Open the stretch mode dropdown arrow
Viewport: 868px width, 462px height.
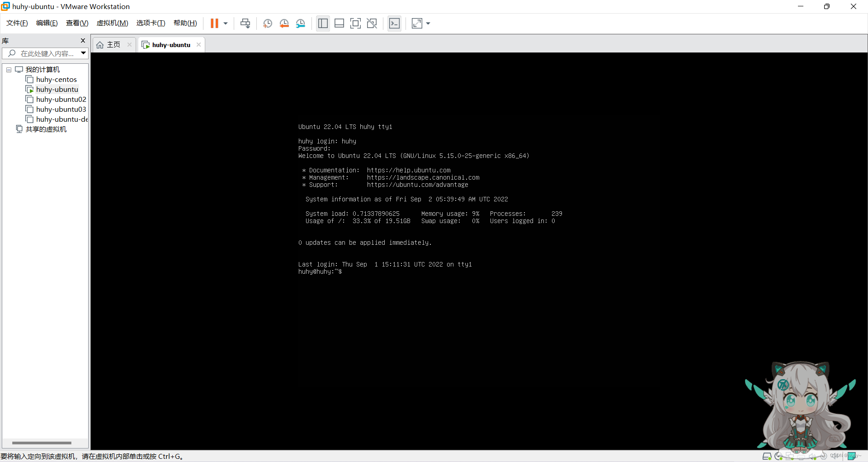coord(428,24)
